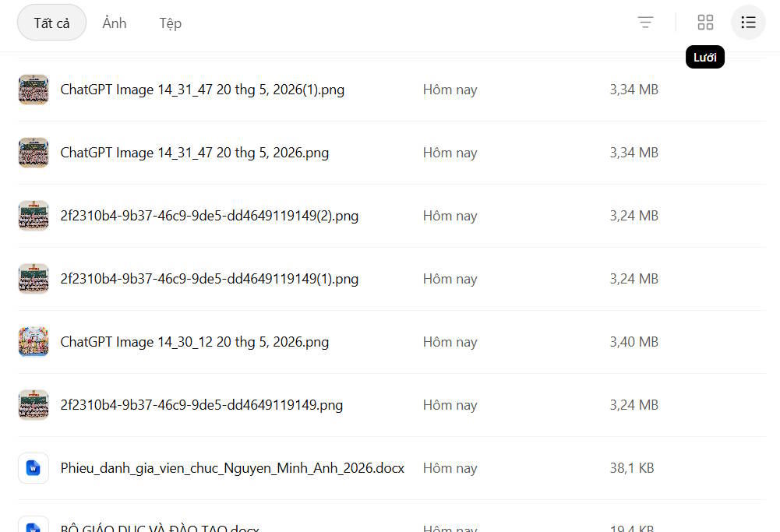Click Word icon of Phieu_danh_gia_vien_chuc docx
The height and width of the screenshot is (532, 780).
coord(34,468)
